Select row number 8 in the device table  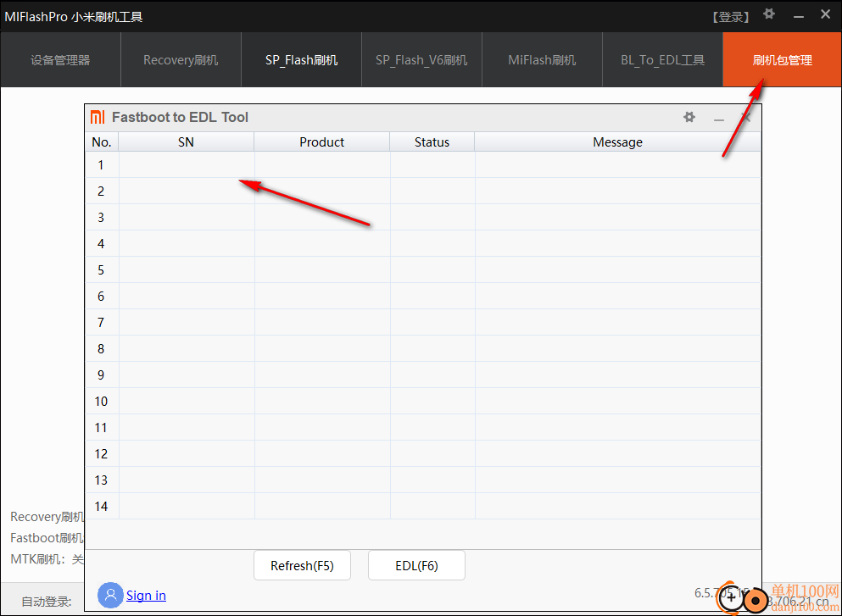point(423,349)
